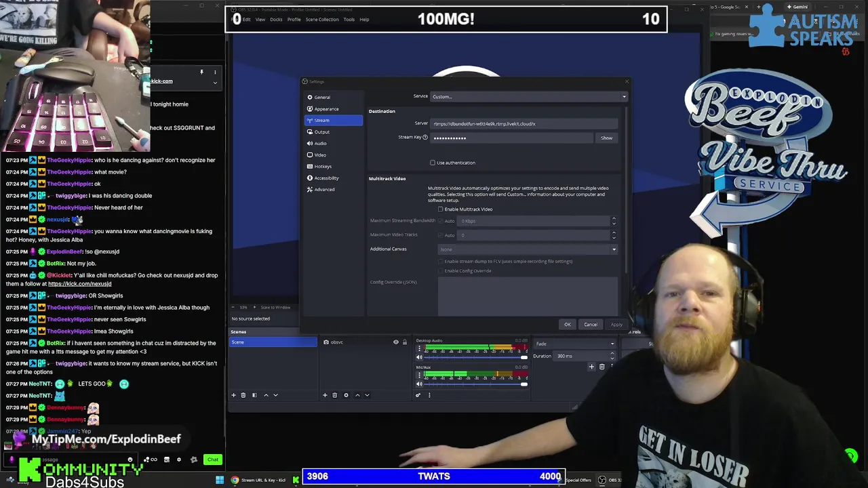Move scene up with arrow icon
The height and width of the screenshot is (488, 868).
click(x=266, y=395)
